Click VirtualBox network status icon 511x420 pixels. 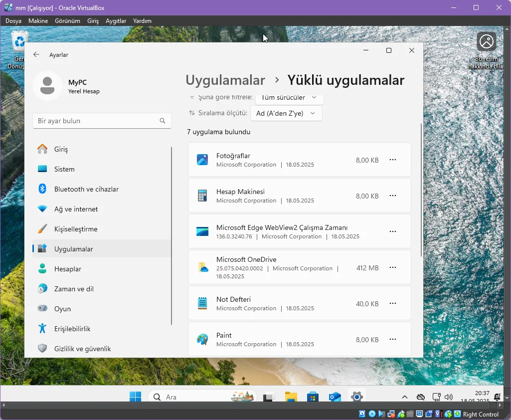pyautogui.click(x=391, y=414)
